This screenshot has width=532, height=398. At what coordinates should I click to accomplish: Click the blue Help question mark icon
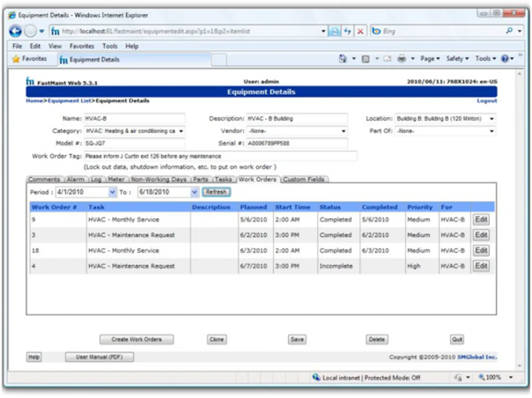[505, 59]
